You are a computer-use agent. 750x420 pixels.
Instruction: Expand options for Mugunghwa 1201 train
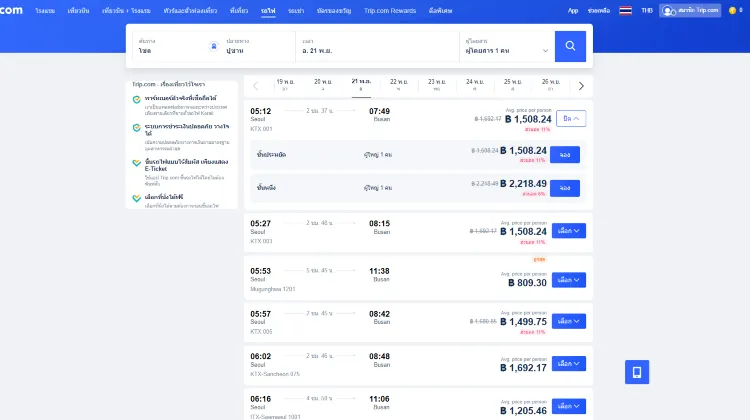tap(569, 280)
